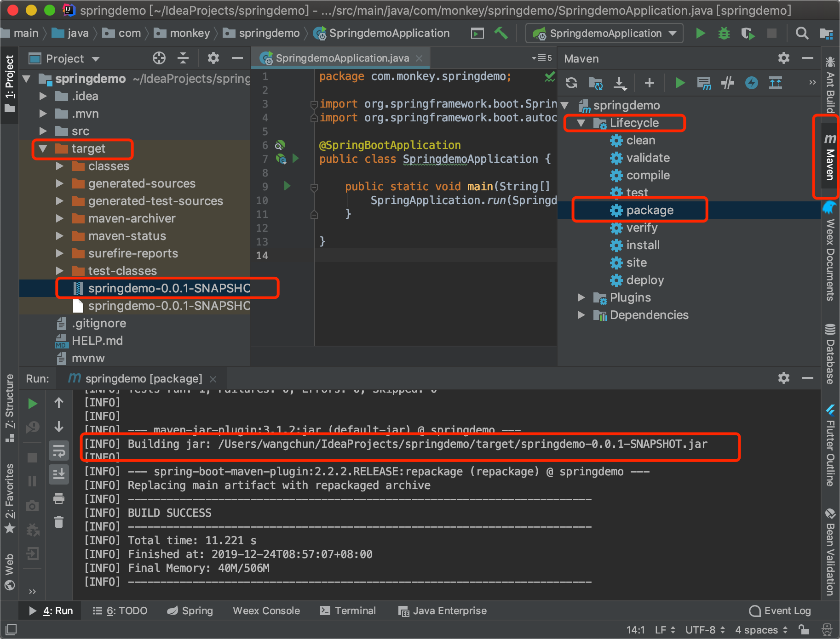Switch to the Terminal tool window
The height and width of the screenshot is (639, 840).
pos(348,610)
